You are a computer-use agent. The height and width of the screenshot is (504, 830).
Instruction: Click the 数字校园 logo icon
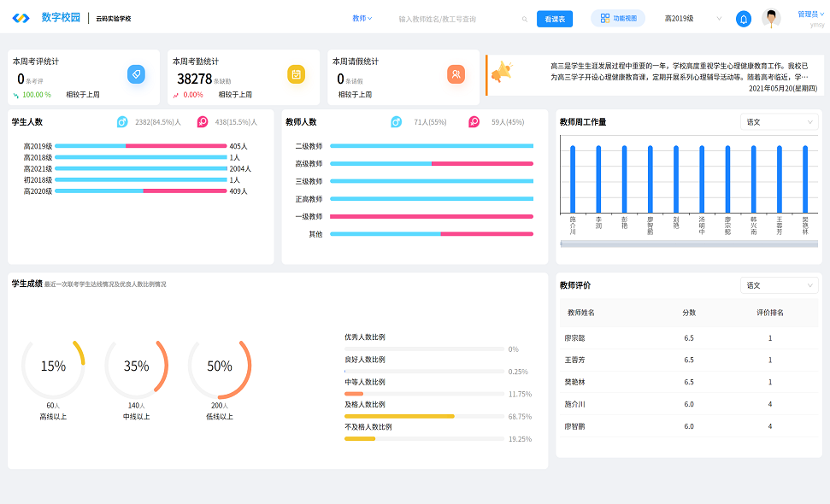pos(21,18)
